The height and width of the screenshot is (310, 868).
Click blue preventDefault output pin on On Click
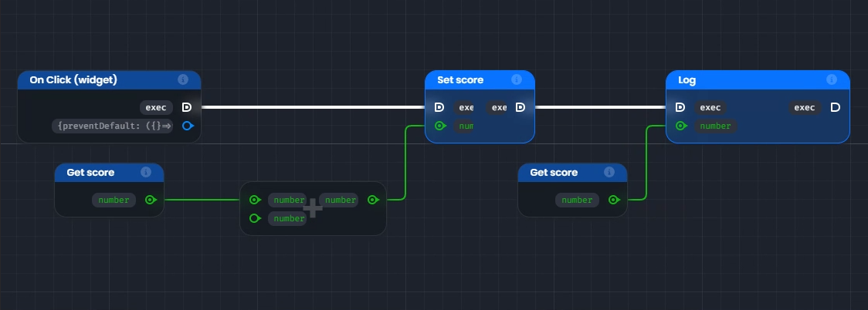coord(188,126)
